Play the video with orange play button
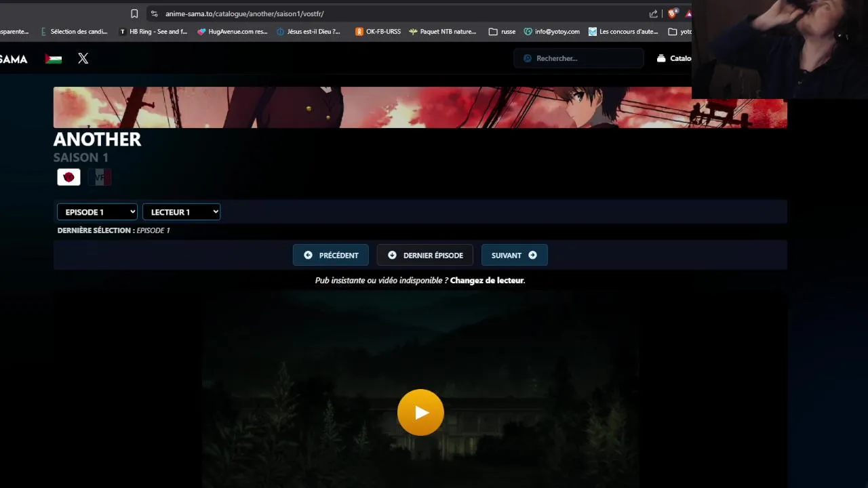 [420, 412]
